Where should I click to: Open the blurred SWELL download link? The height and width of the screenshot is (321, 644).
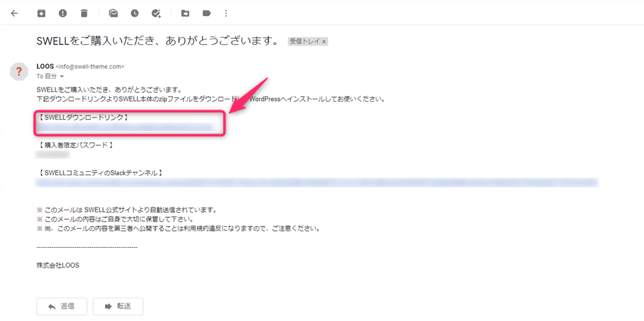tap(125, 127)
